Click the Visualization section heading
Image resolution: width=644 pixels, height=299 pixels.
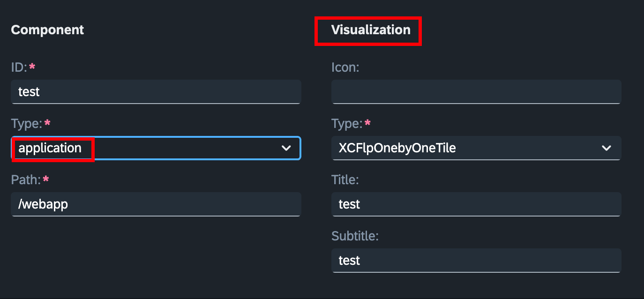click(371, 30)
